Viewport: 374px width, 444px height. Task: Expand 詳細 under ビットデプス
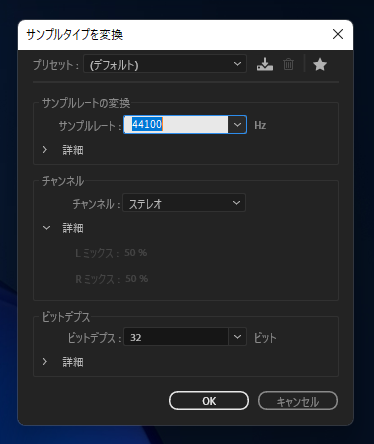45,362
